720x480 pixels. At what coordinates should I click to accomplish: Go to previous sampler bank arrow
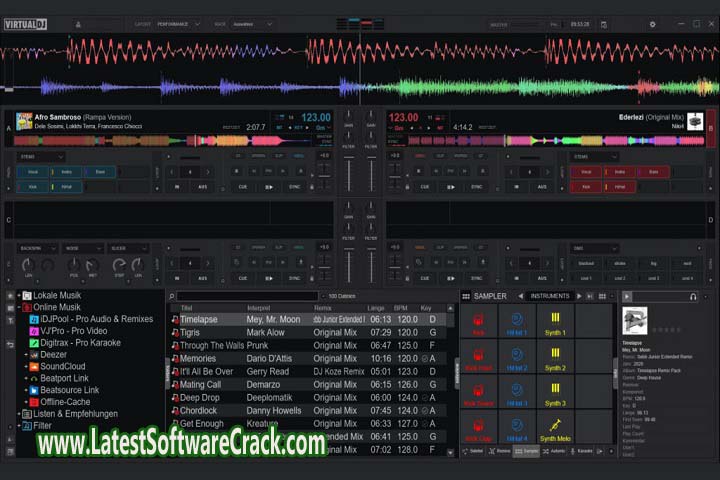[520, 296]
